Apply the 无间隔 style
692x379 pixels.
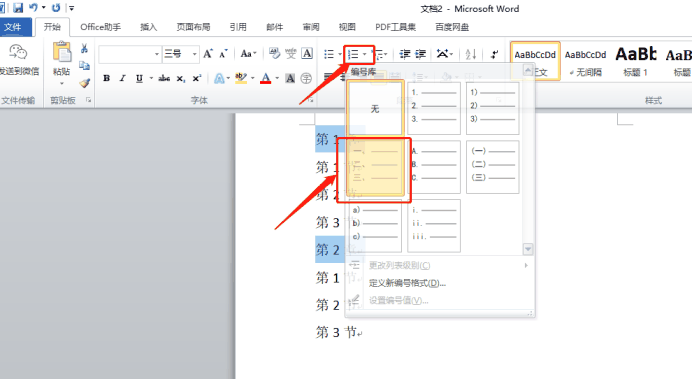pos(586,61)
